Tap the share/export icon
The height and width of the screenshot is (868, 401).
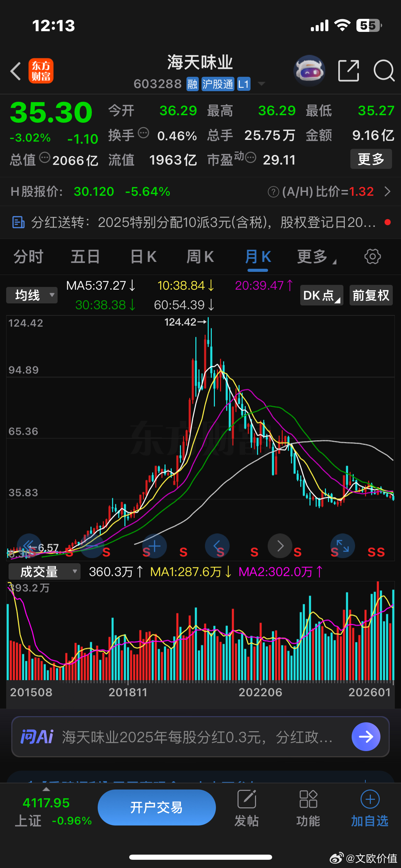tap(349, 71)
